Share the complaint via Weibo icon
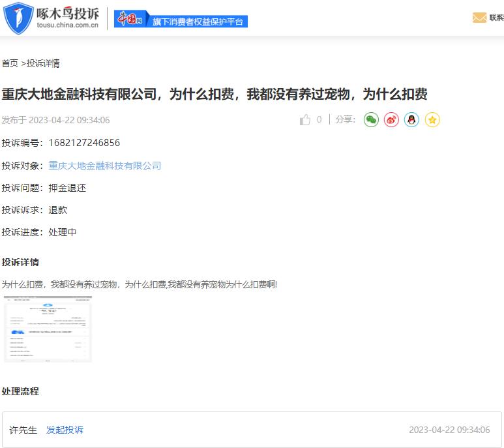Image resolution: width=504 pixels, height=448 pixels. (391, 120)
